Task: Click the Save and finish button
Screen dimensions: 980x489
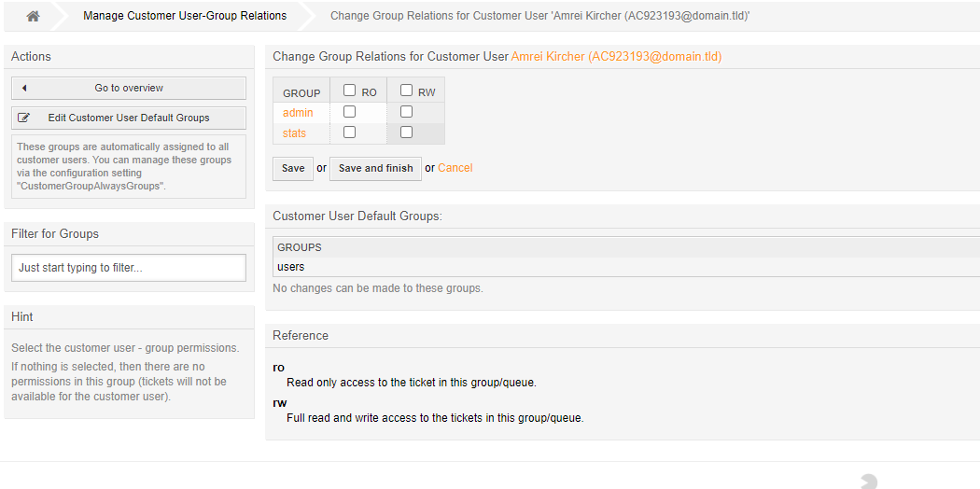Action: pos(375,168)
